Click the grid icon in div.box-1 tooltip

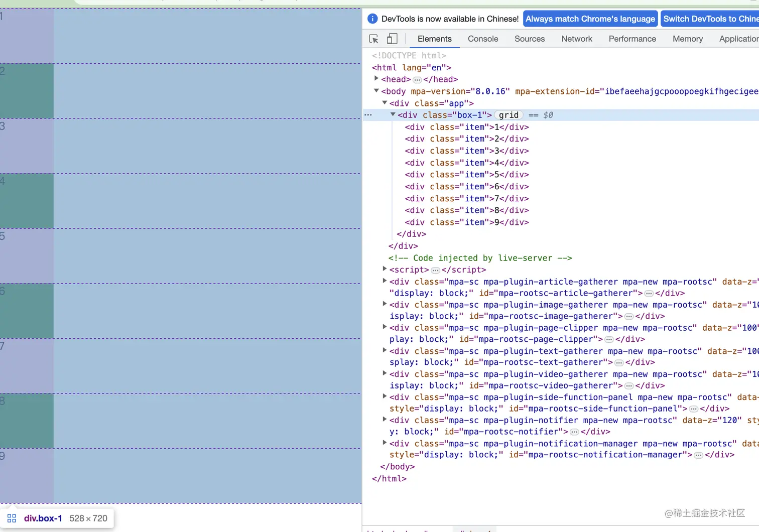12,518
